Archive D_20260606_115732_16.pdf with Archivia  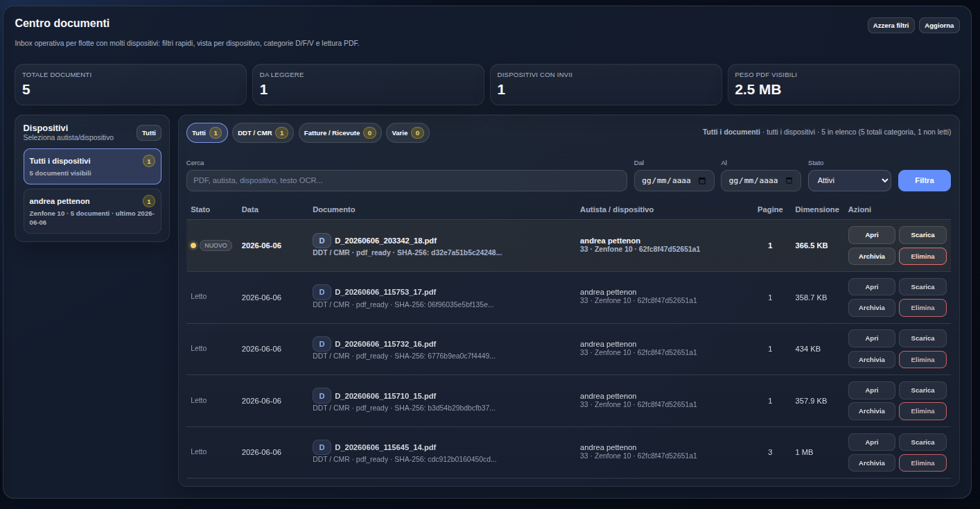point(872,360)
